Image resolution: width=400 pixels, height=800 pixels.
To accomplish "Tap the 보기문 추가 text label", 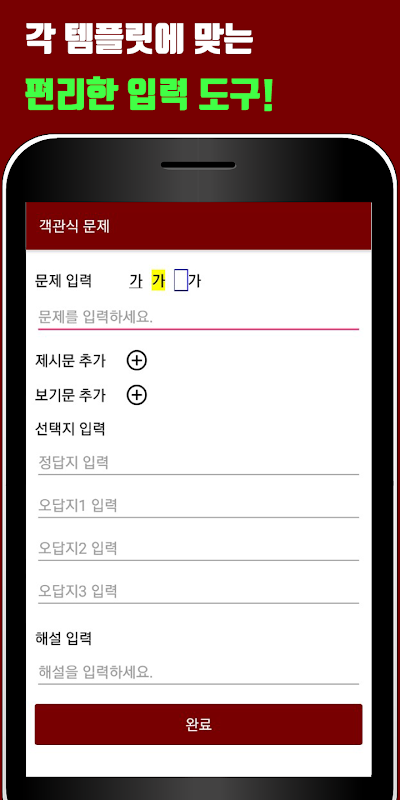I will point(70,395).
